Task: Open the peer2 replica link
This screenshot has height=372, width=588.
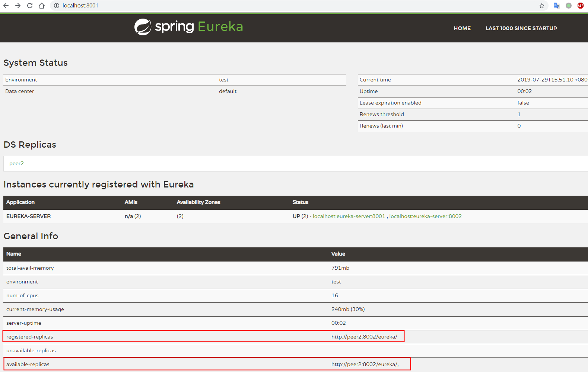Action: 16,163
